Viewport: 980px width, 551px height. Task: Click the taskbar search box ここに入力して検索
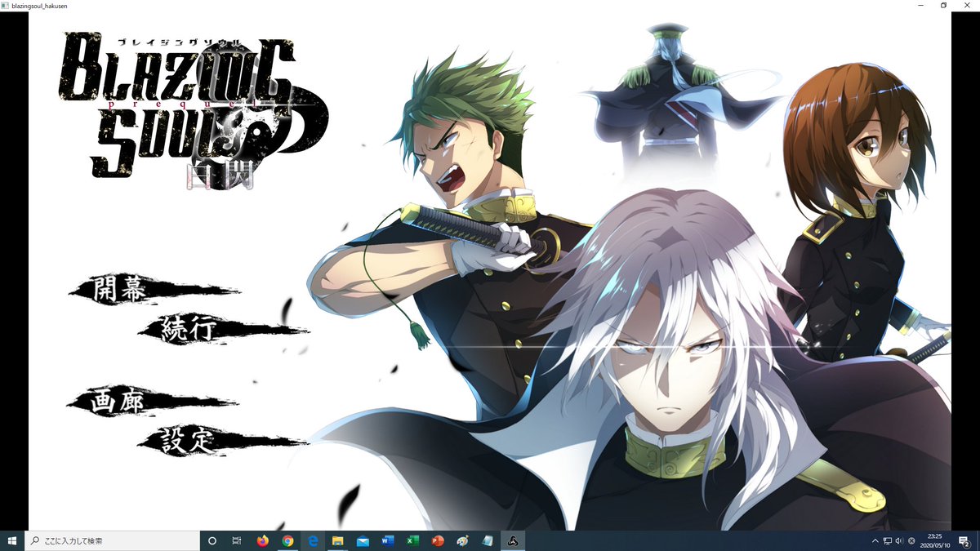click(113, 540)
